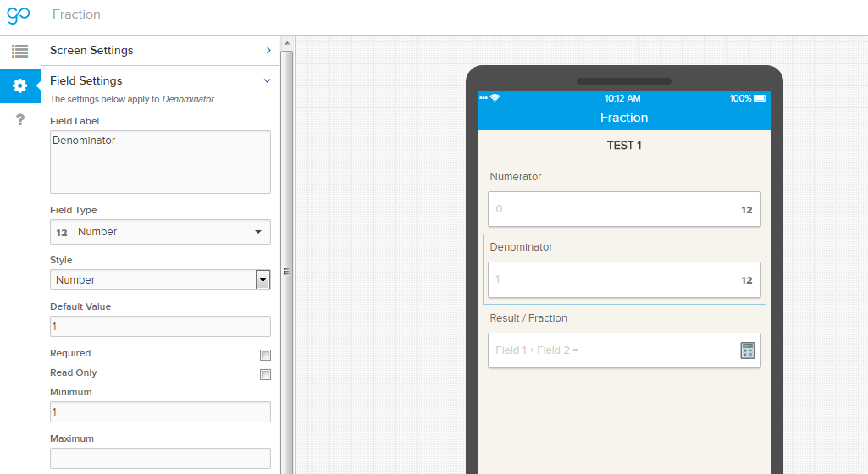Screen dimensions: 868x474
Task: Enable the Required checkbox
Action: [265, 355]
